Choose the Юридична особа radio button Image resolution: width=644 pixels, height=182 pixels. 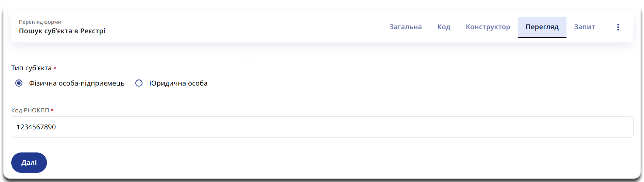(139, 83)
